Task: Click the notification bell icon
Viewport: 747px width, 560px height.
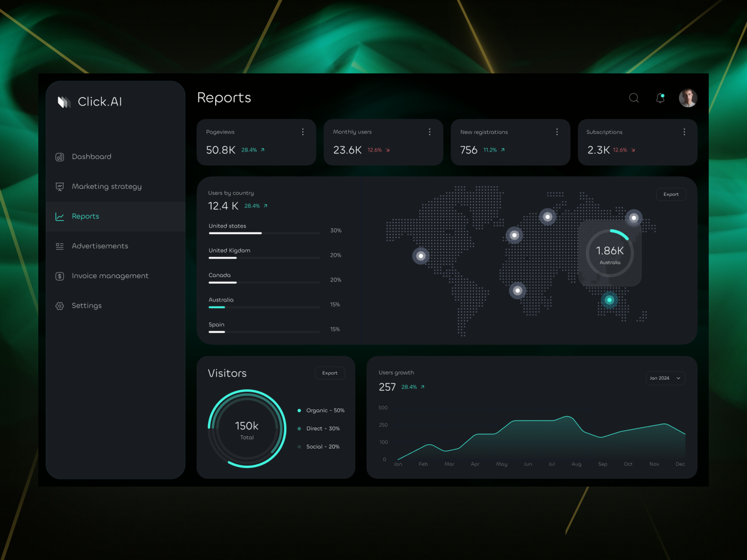Action: click(x=660, y=98)
